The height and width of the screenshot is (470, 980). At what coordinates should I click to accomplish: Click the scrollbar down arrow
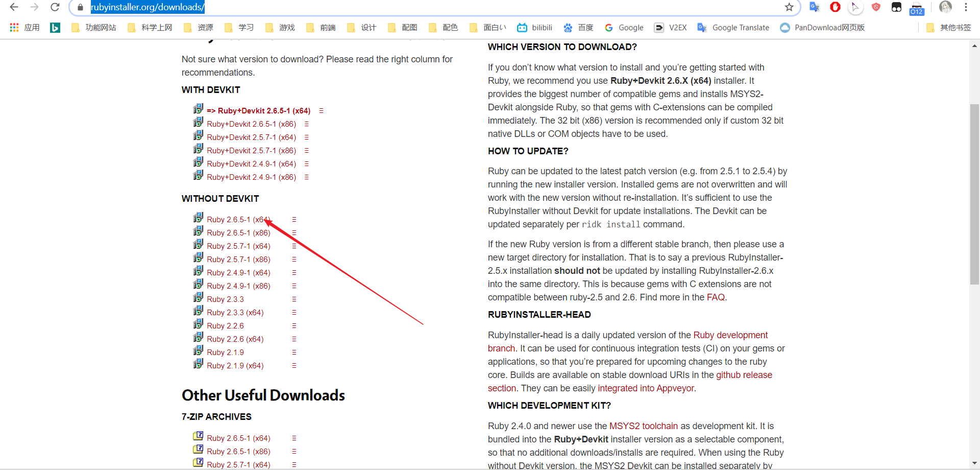974,463
